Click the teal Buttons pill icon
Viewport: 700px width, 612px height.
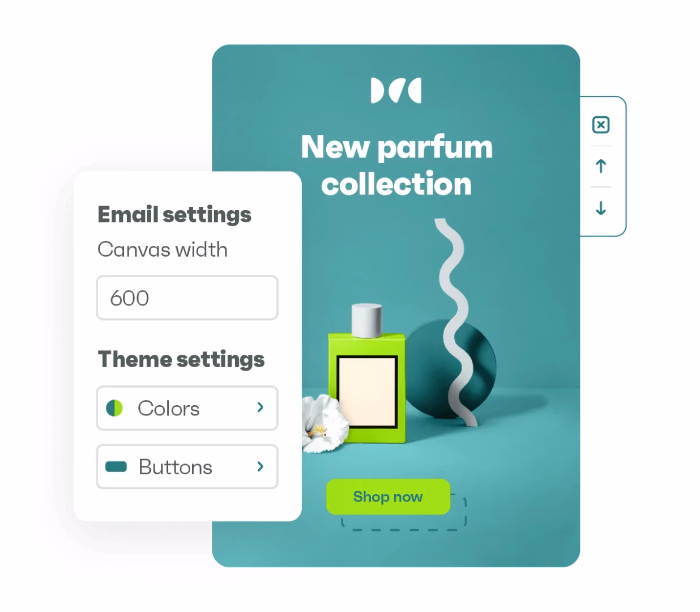[116, 466]
